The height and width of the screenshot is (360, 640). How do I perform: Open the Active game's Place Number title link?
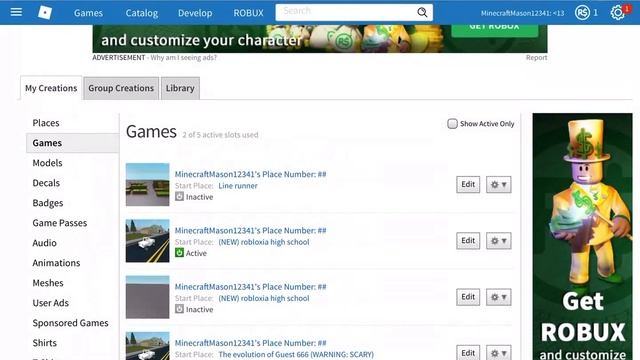click(x=251, y=231)
